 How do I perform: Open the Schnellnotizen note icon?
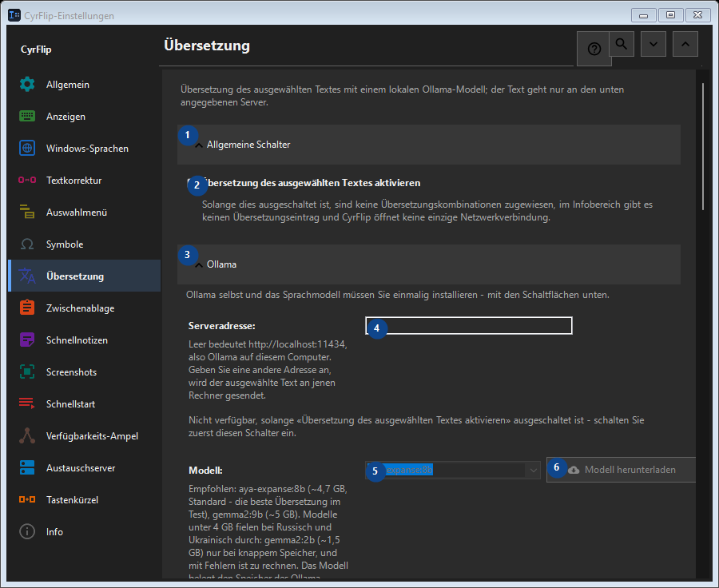[27, 340]
